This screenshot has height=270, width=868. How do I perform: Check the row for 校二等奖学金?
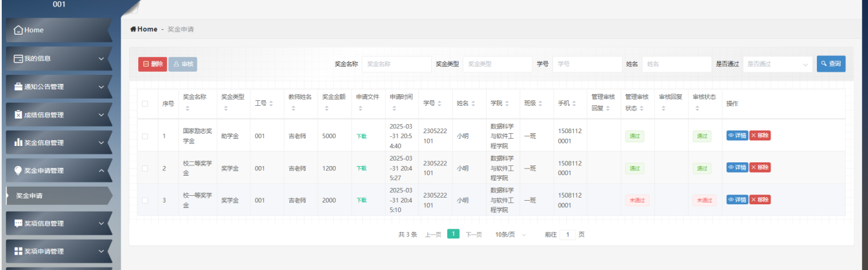pos(145,168)
